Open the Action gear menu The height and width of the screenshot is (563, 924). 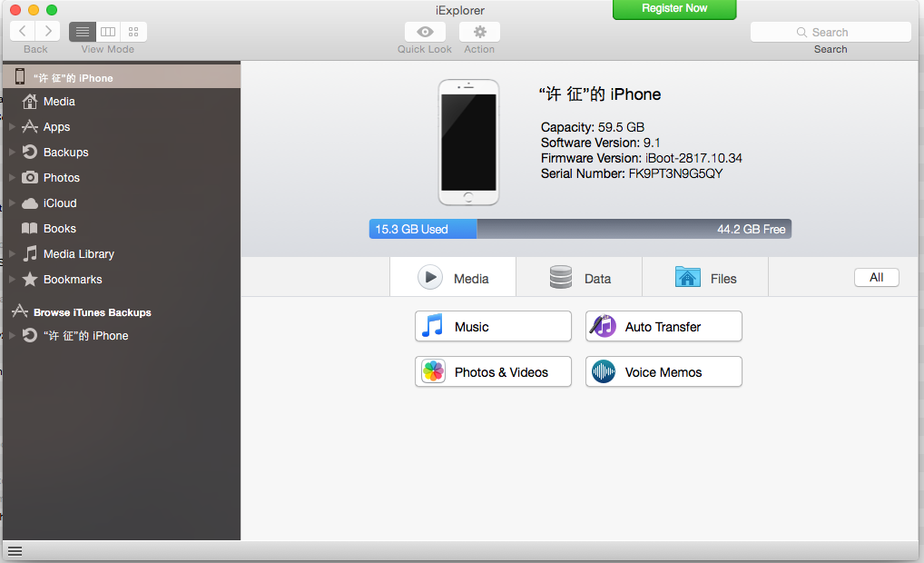tap(479, 32)
